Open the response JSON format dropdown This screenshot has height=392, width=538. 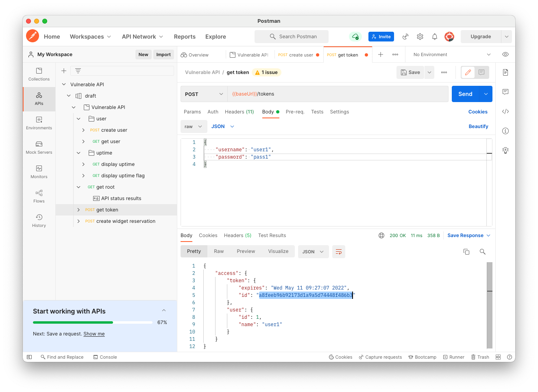coord(313,252)
